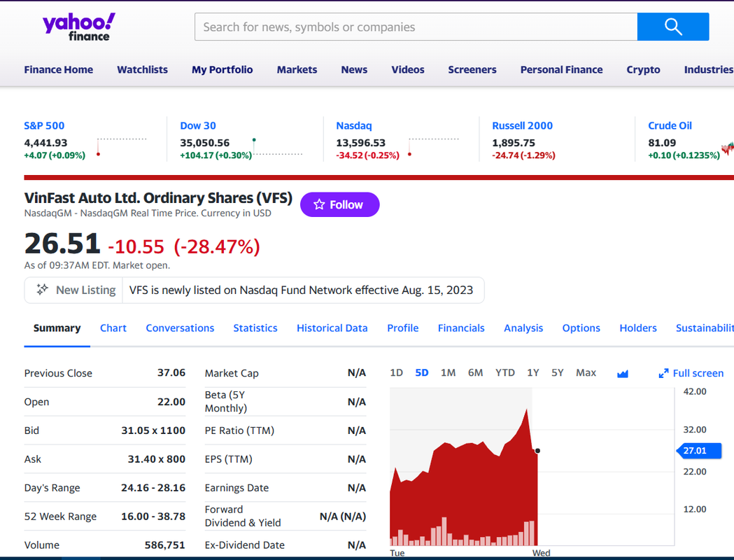Follow VinFast Auto stock
The image size is (734, 560).
point(340,204)
